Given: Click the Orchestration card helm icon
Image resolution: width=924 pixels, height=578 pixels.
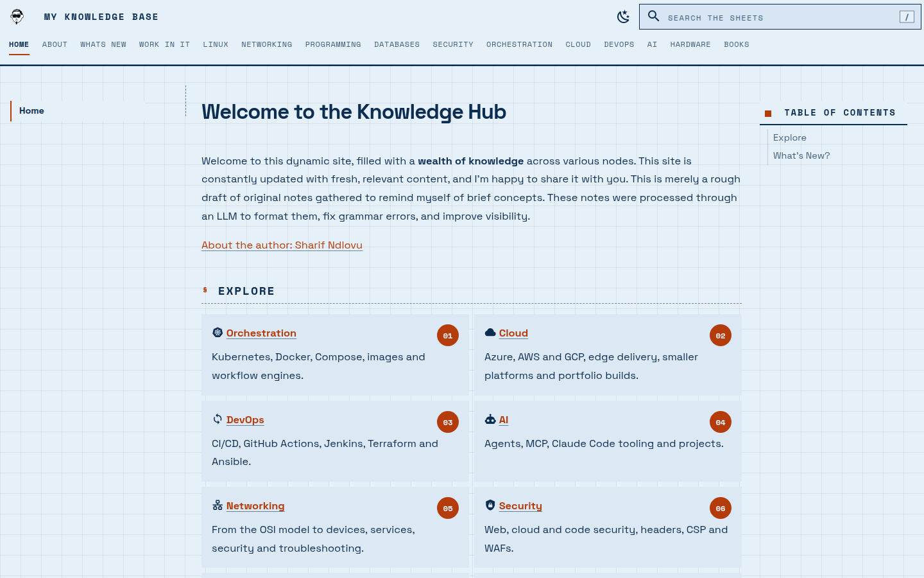Looking at the screenshot, I should point(218,333).
